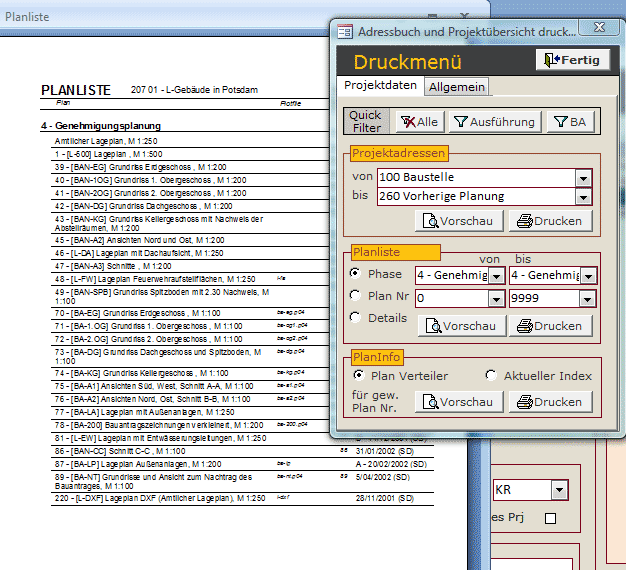Click row '74 - [BA-KG] Grundriss Kellergeschoss'

click(141, 374)
